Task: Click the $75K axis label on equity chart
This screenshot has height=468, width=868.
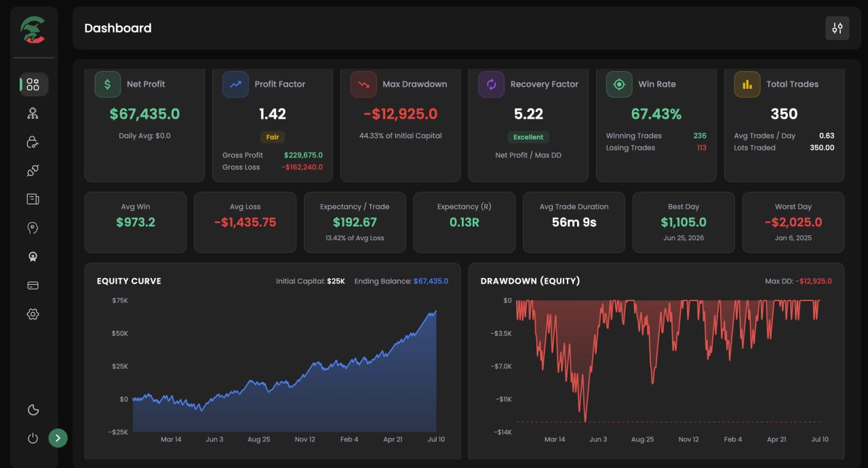Action: (120, 300)
